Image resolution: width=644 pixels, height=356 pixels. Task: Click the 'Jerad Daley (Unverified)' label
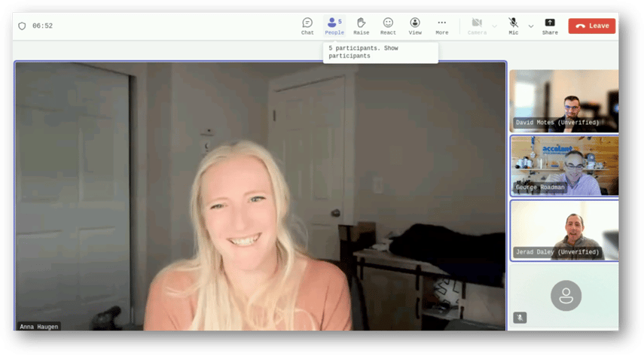point(557,252)
